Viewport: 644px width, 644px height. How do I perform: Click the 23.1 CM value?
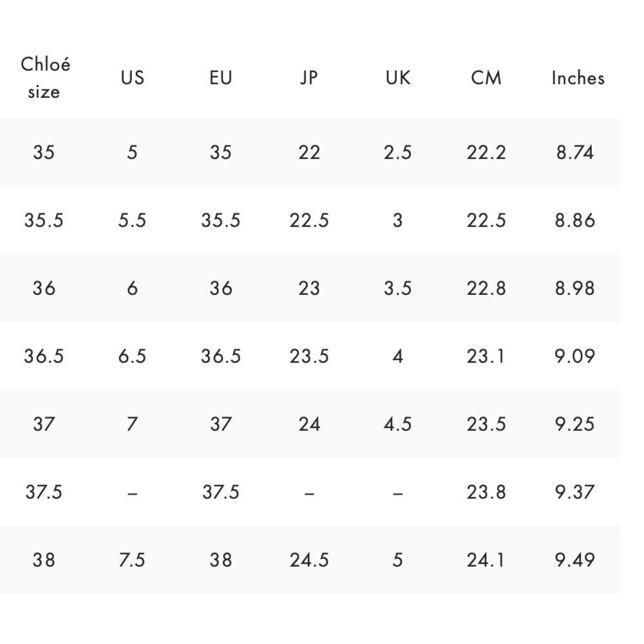pyautogui.click(x=486, y=355)
